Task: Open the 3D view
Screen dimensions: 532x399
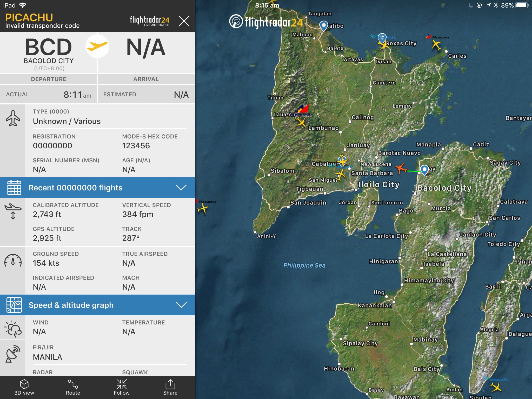Action: point(24,387)
